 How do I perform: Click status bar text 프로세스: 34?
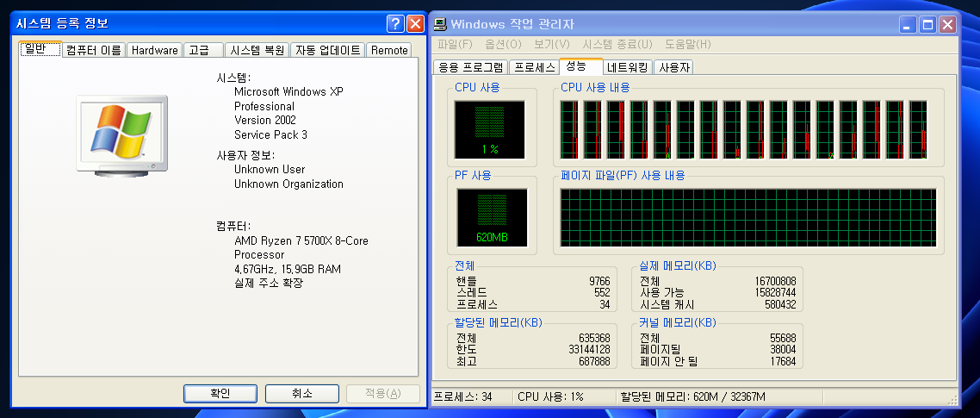click(464, 396)
